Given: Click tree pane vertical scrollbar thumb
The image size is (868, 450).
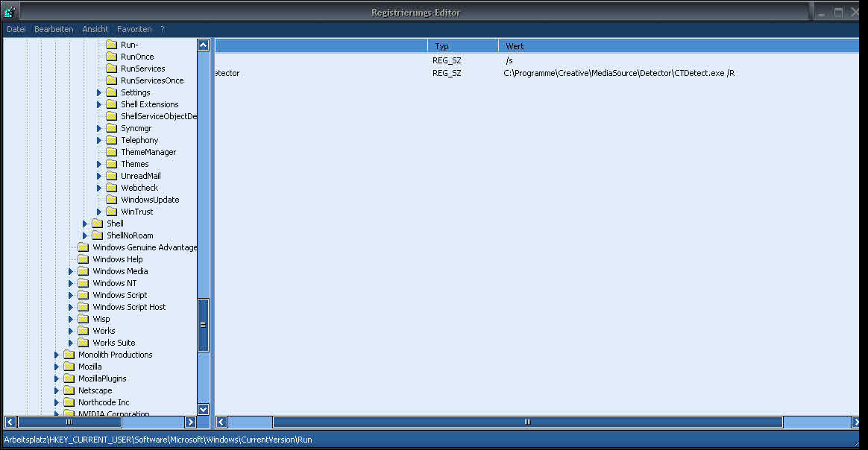Looking at the screenshot, I should point(203,325).
